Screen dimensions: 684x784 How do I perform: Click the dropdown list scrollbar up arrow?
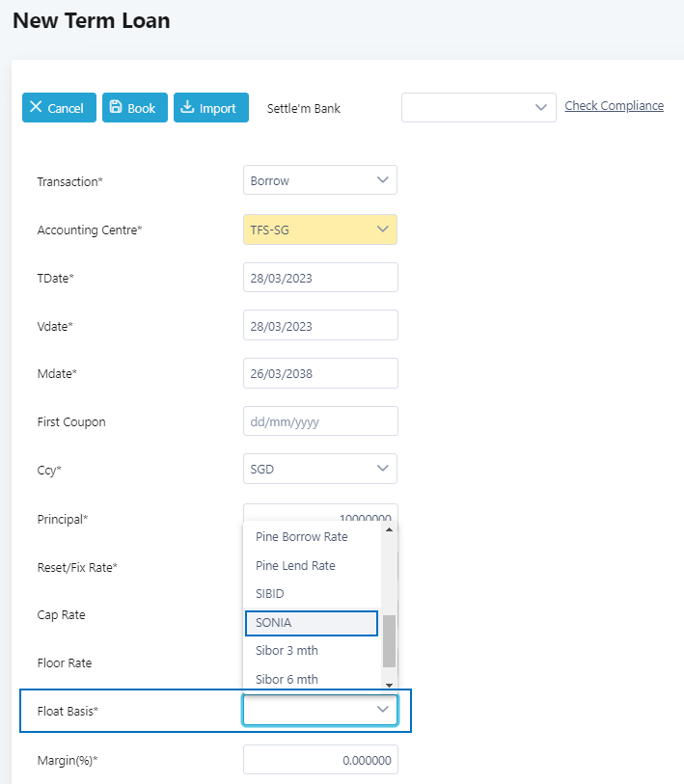[390, 530]
